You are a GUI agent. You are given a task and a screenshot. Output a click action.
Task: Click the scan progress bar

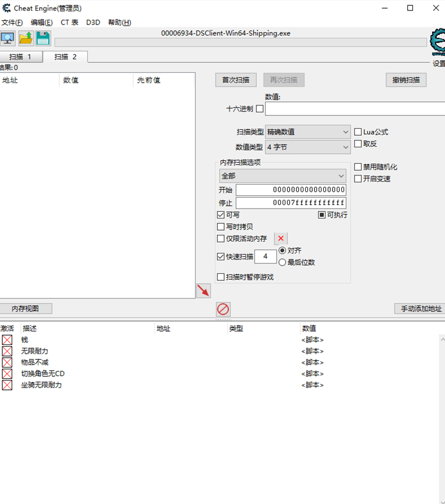[241, 42]
